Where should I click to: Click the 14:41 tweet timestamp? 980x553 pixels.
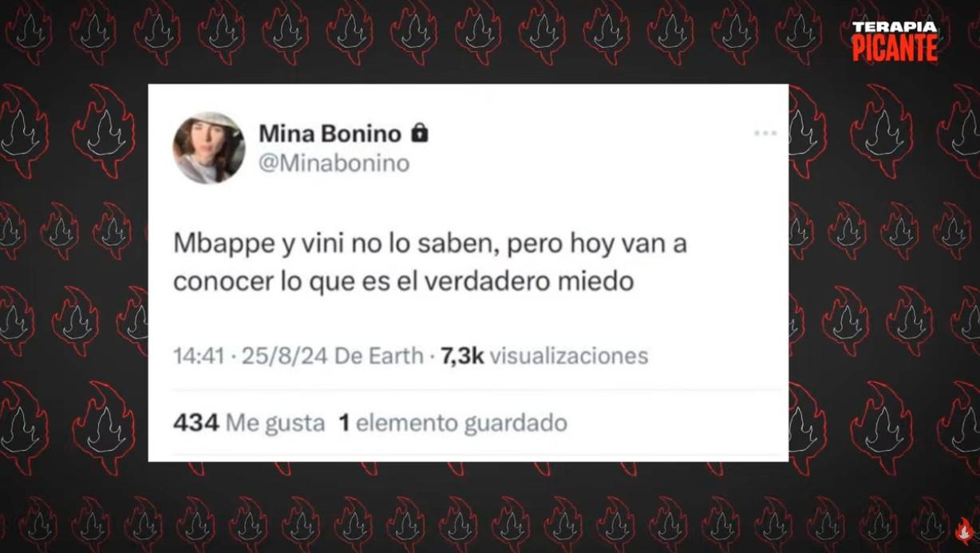point(199,356)
